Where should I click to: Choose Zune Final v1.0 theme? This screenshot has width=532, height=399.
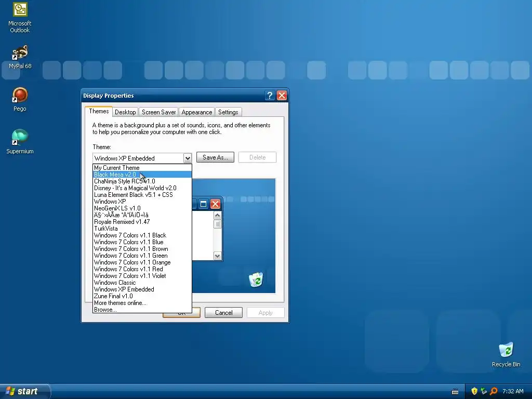click(142, 296)
